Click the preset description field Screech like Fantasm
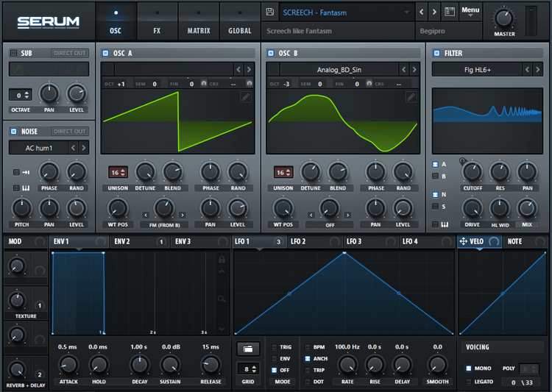The height and width of the screenshot is (392, 552). point(338,31)
